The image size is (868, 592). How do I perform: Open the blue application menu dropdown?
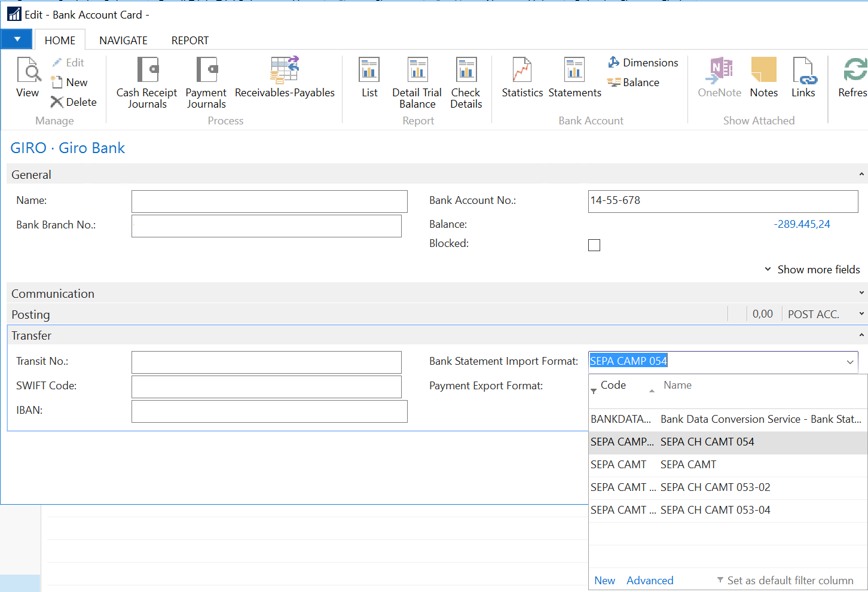[17, 39]
